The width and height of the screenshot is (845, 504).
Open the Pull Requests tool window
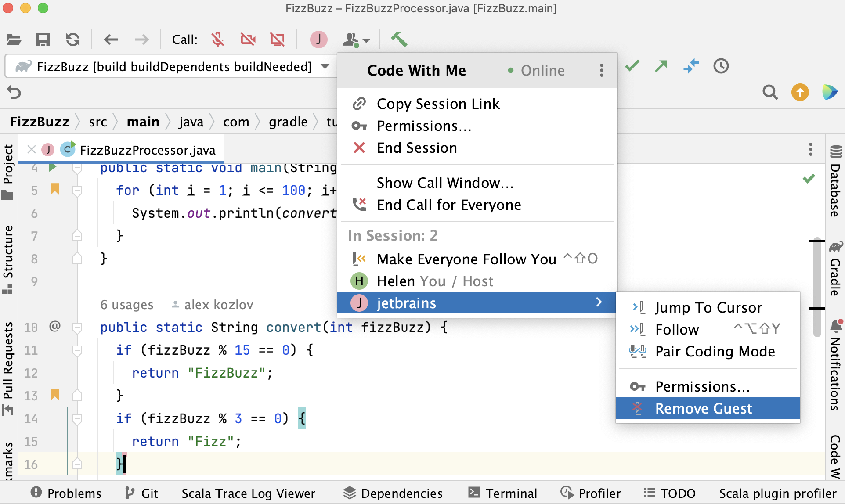point(8,368)
